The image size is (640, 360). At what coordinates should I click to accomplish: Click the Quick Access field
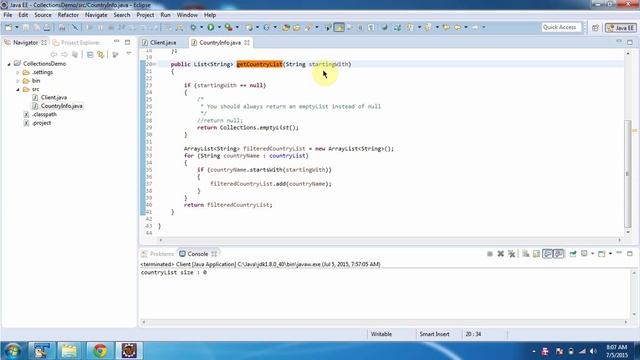pyautogui.click(x=560, y=27)
